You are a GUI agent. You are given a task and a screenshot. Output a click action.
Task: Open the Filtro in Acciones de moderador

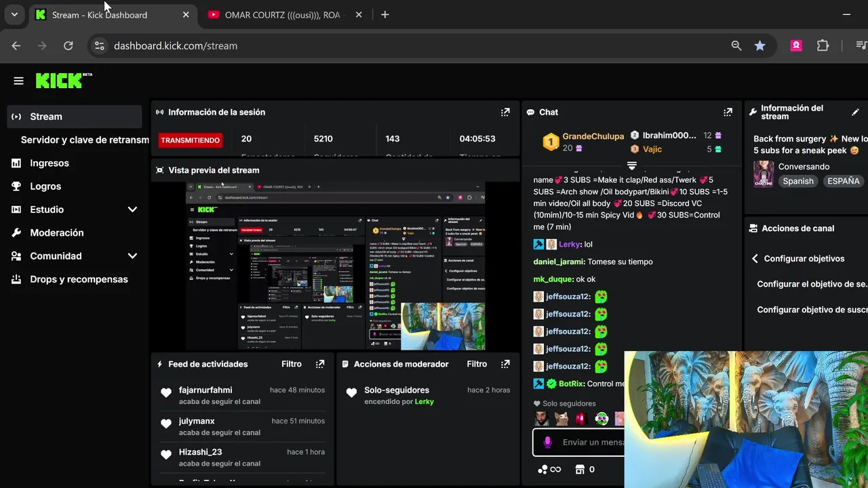(x=477, y=364)
